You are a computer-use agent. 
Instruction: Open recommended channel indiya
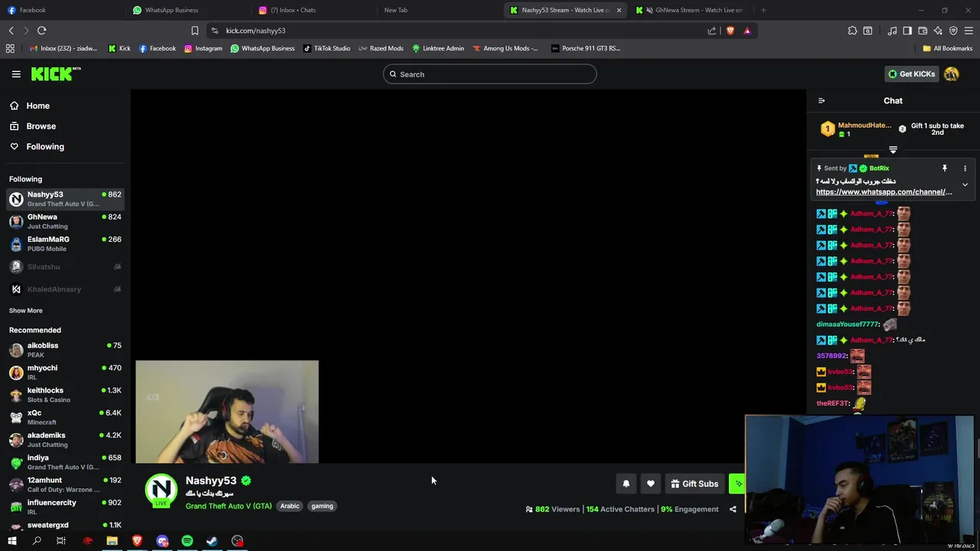coord(65,462)
